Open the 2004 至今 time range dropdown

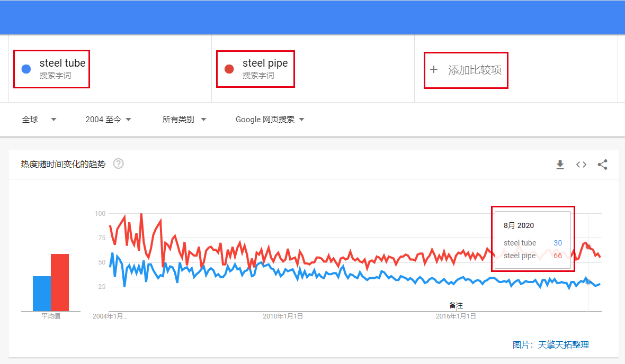coord(108,120)
